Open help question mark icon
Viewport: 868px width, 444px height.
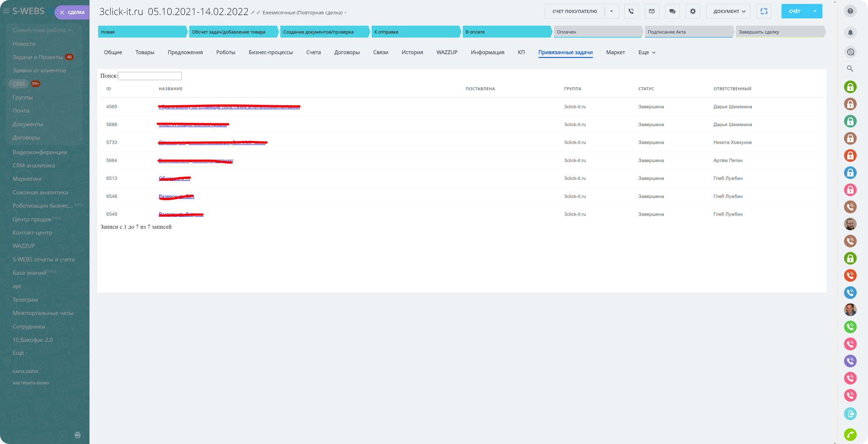(850, 11)
